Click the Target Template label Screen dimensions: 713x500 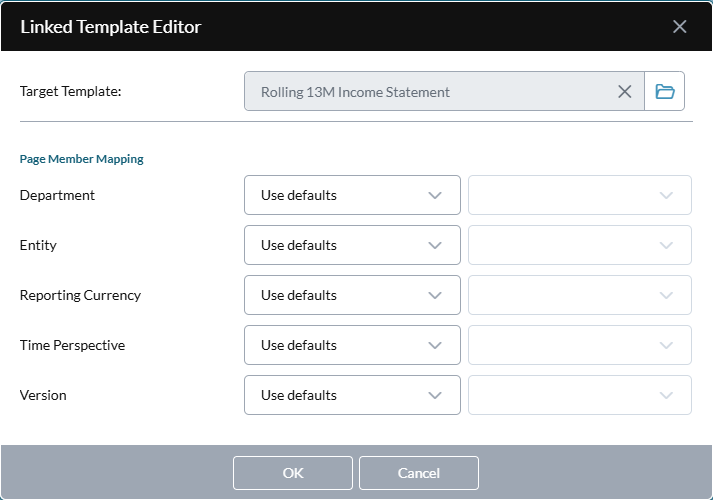pos(70,92)
